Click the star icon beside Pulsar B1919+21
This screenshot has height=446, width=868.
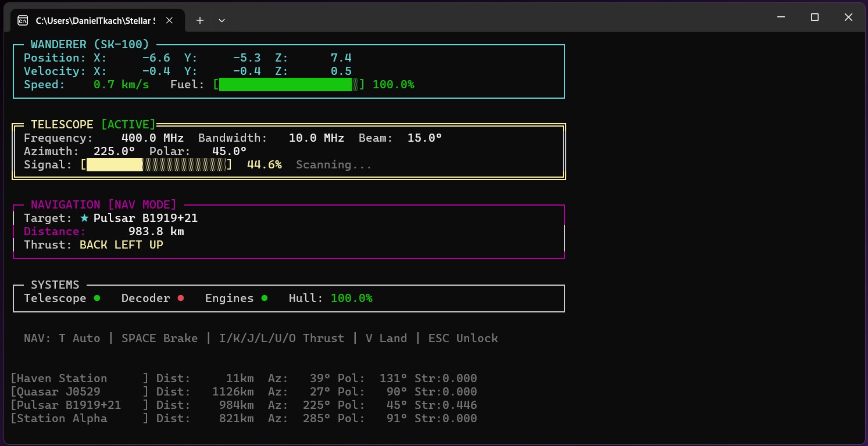(85, 218)
